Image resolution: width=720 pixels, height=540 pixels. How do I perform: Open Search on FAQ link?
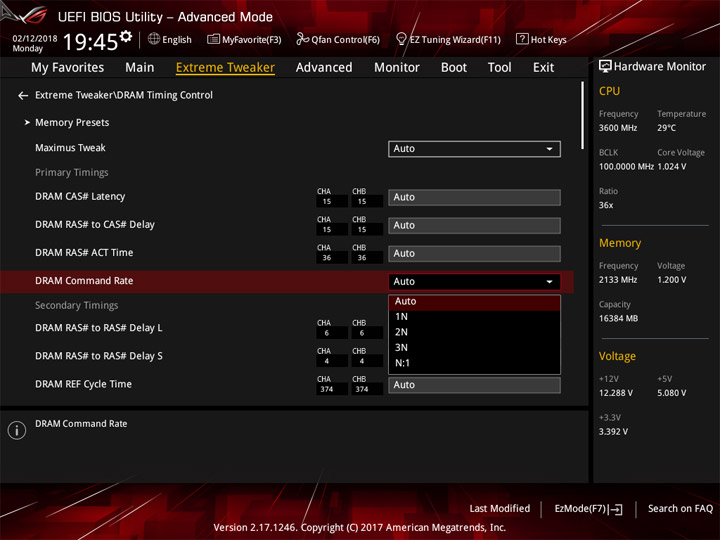click(680, 509)
